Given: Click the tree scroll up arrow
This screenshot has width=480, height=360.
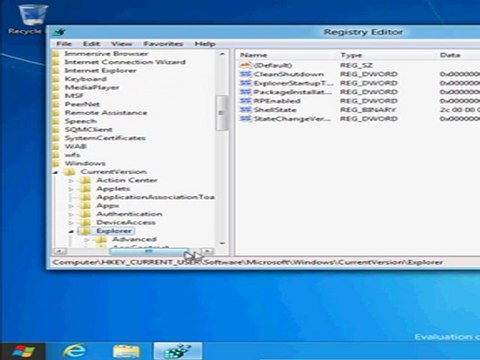Looking at the screenshot, I should [222, 54].
